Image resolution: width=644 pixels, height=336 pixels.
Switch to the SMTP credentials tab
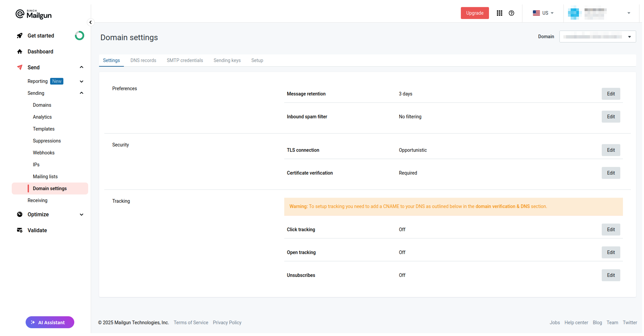click(x=185, y=61)
